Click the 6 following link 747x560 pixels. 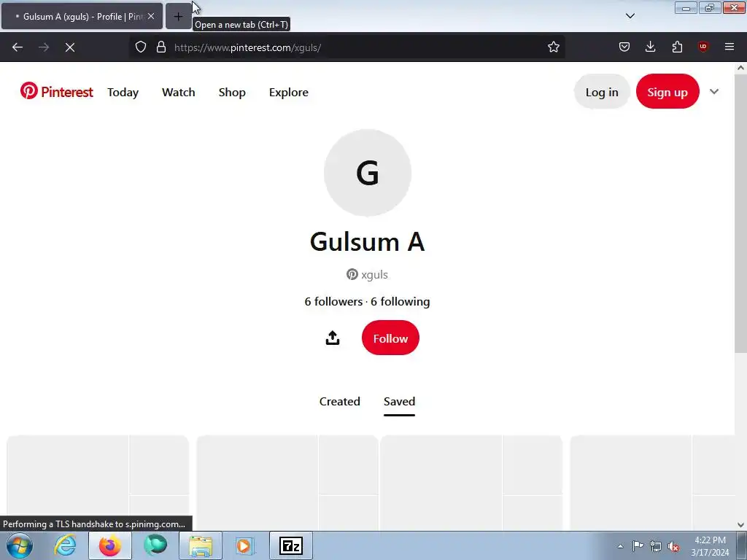pos(400,301)
